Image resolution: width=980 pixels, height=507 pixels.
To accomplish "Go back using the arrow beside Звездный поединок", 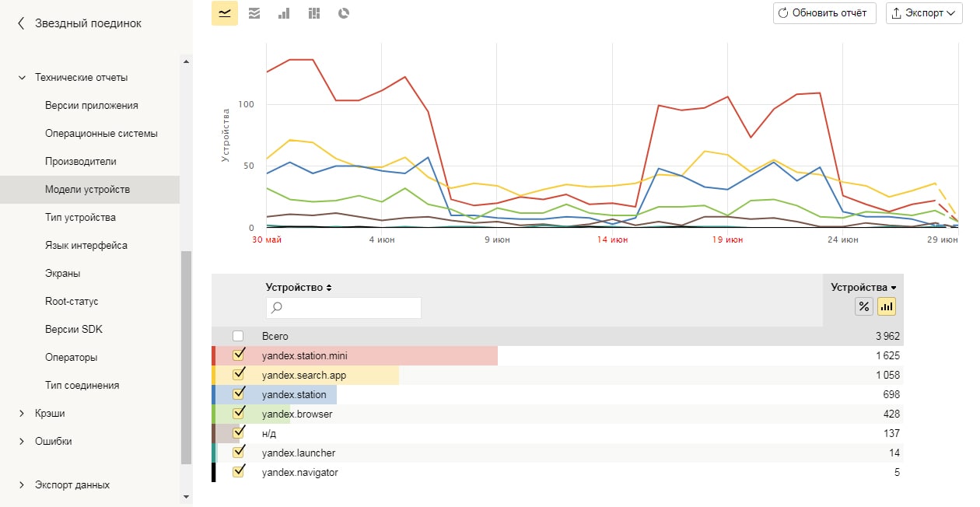I will (x=21, y=23).
